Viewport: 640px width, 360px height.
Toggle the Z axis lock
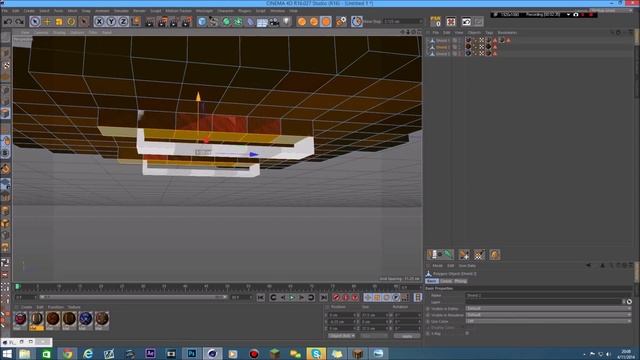[123, 22]
